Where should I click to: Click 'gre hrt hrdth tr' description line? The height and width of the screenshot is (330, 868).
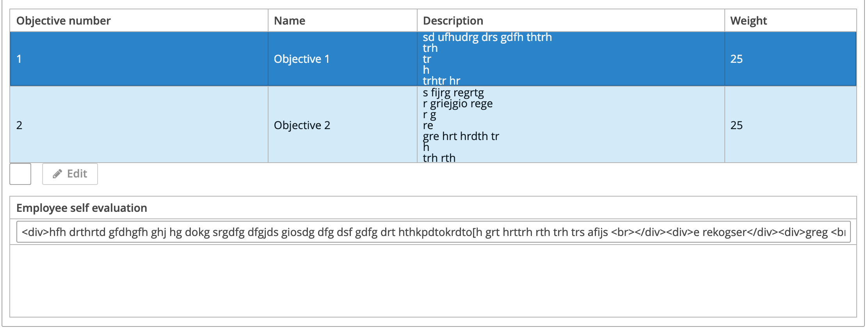click(461, 136)
